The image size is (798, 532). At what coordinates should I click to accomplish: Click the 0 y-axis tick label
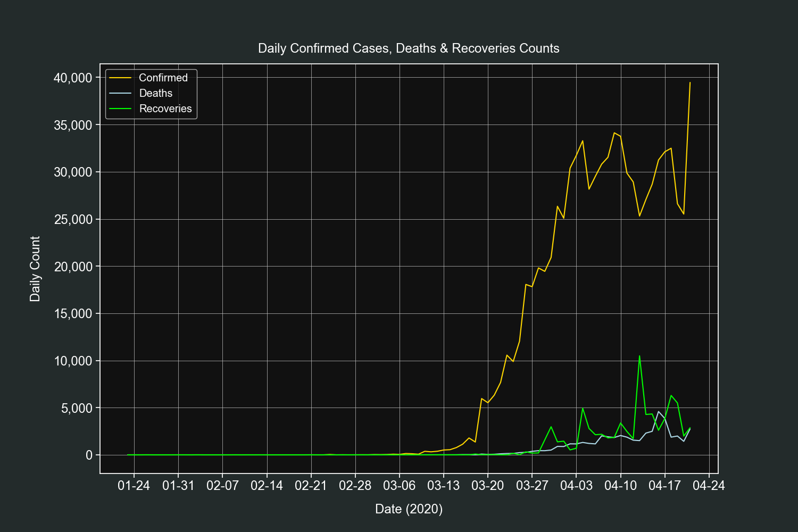[x=89, y=455]
